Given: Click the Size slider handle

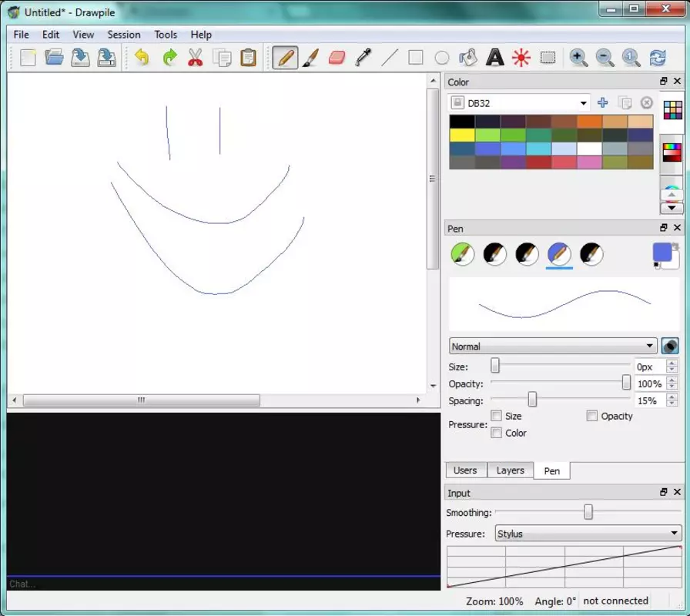Looking at the screenshot, I should pos(495,365).
